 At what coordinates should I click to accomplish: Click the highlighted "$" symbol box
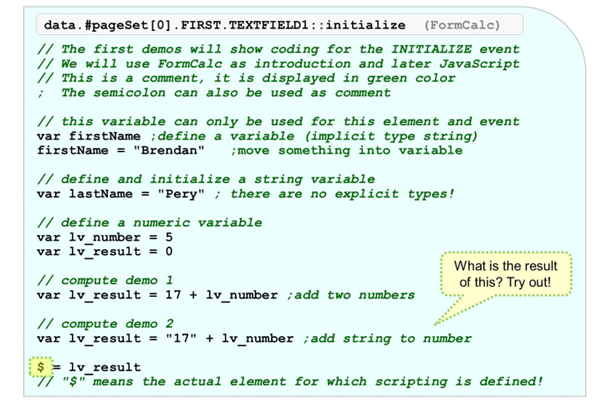coord(39,367)
